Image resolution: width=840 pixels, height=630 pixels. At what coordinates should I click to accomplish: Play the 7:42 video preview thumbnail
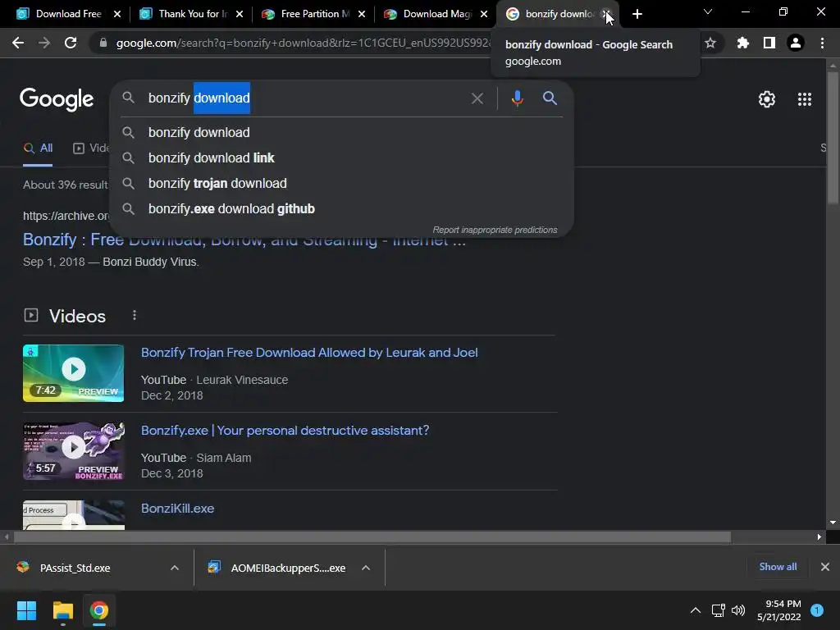click(x=73, y=373)
